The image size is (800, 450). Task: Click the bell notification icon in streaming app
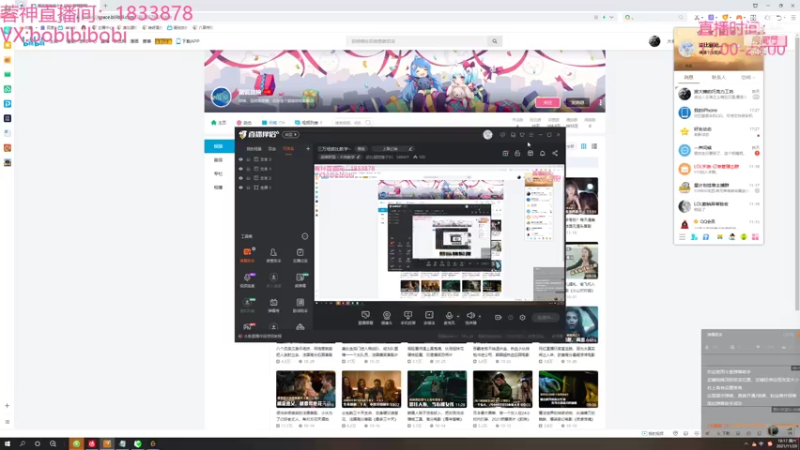click(542, 153)
